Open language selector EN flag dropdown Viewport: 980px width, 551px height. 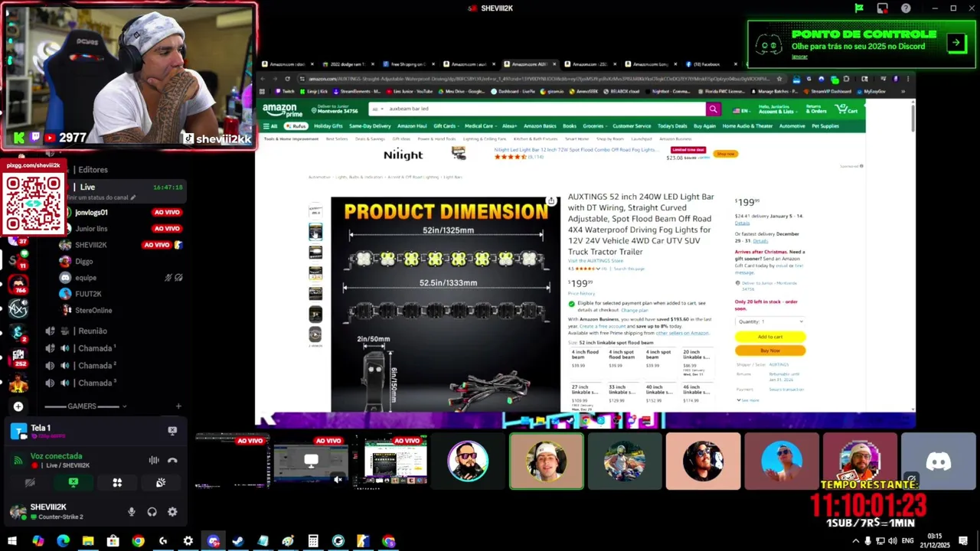pyautogui.click(x=741, y=110)
